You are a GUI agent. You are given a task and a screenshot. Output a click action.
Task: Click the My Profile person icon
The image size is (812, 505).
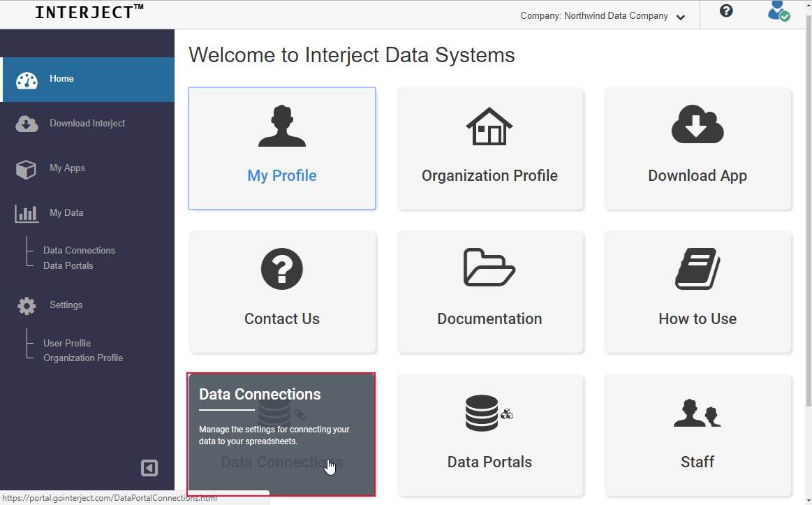coord(282,126)
